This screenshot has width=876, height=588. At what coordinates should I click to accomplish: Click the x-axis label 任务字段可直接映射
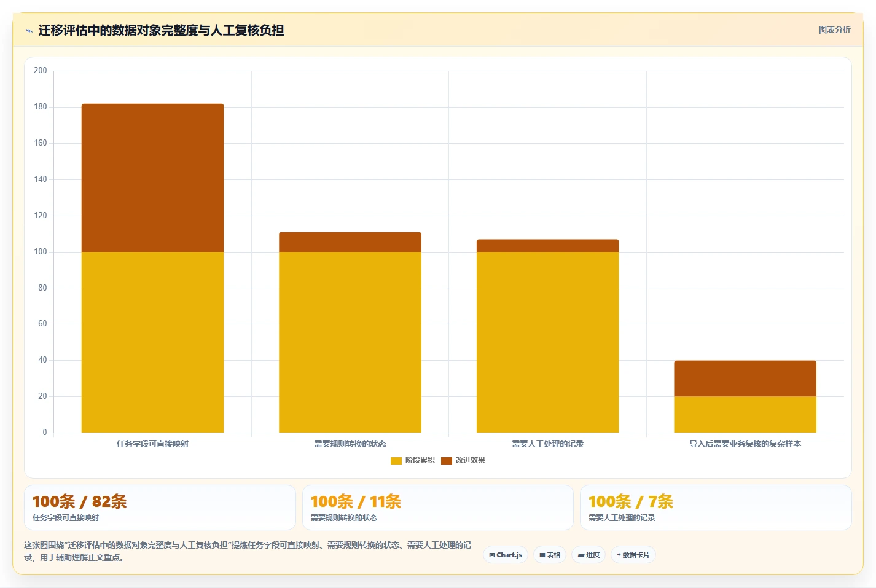[152, 444]
